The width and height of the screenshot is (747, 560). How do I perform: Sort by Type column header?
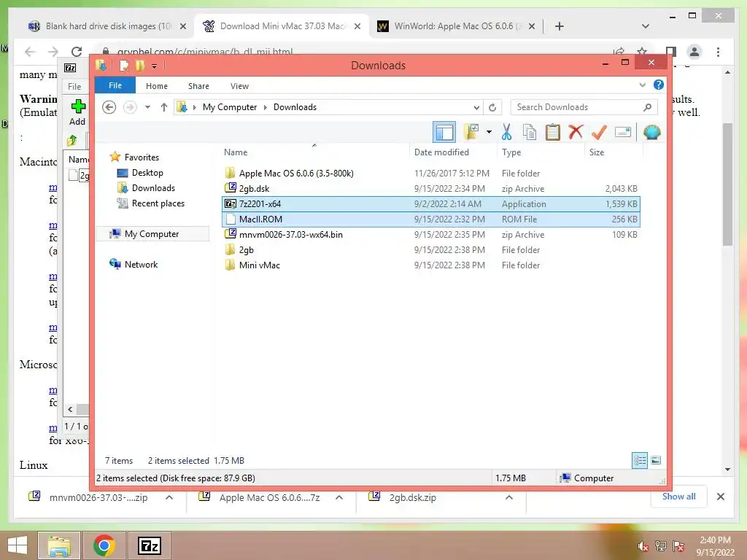click(x=511, y=152)
